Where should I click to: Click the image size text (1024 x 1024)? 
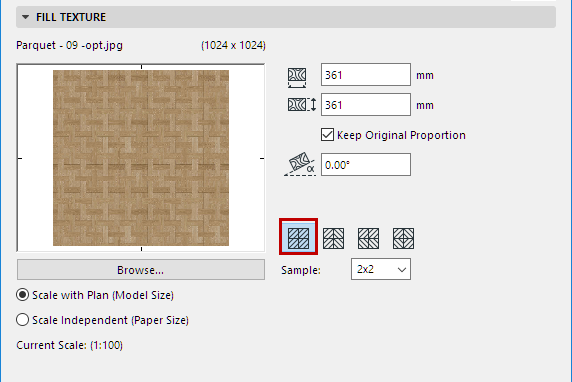tap(233, 46)
